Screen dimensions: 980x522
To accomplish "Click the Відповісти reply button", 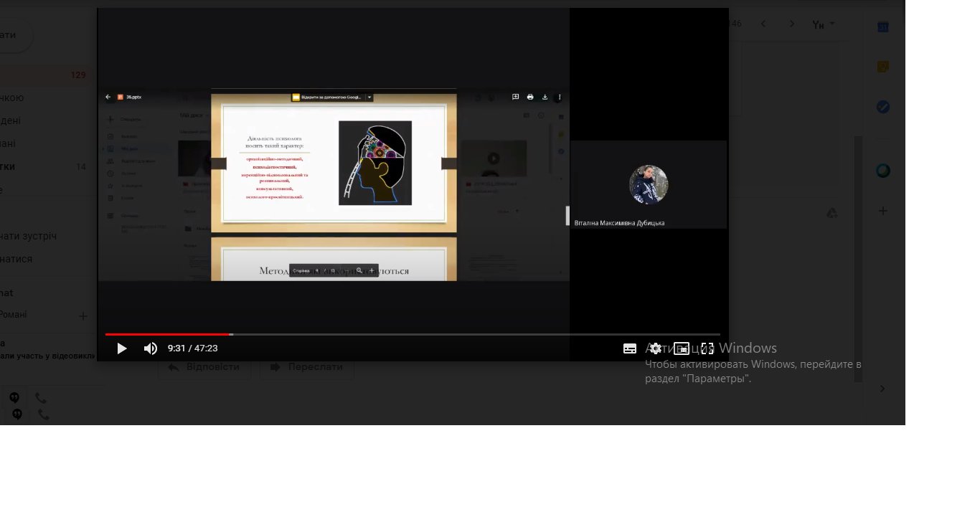I will click(204, 367).
